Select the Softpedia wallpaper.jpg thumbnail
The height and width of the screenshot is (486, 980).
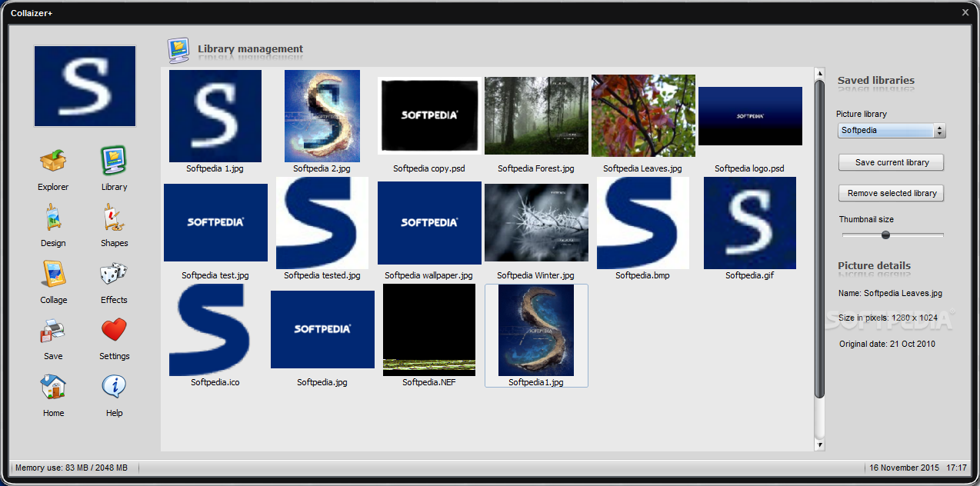pos(429,223)
